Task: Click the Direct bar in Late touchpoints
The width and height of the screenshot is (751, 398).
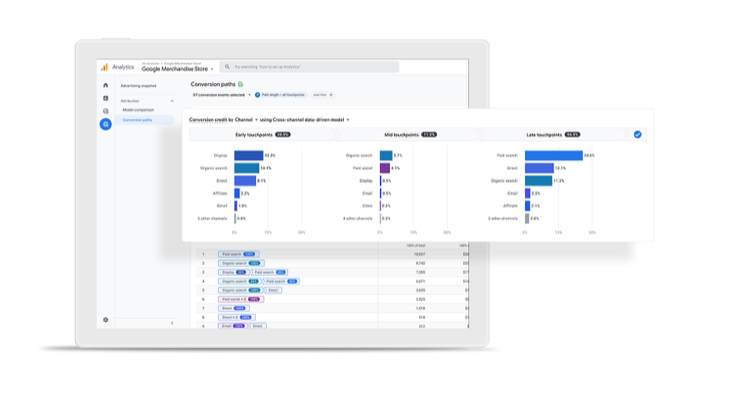Action: 539,168
